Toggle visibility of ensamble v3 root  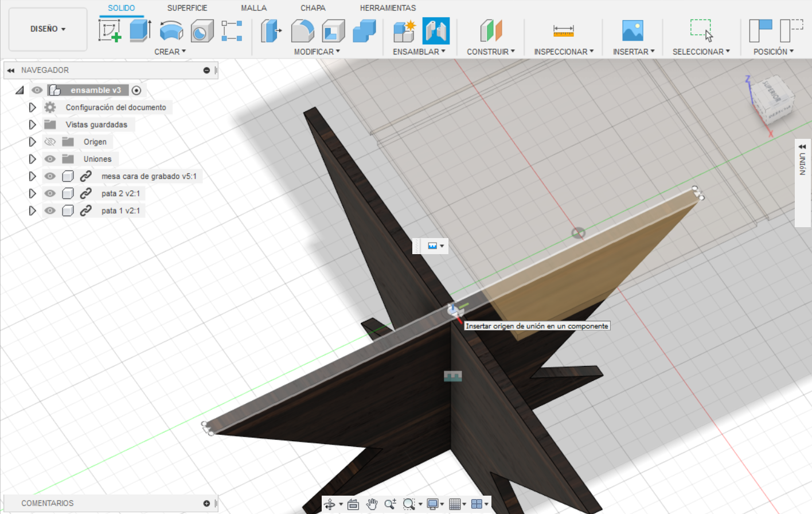pos(37,90)
